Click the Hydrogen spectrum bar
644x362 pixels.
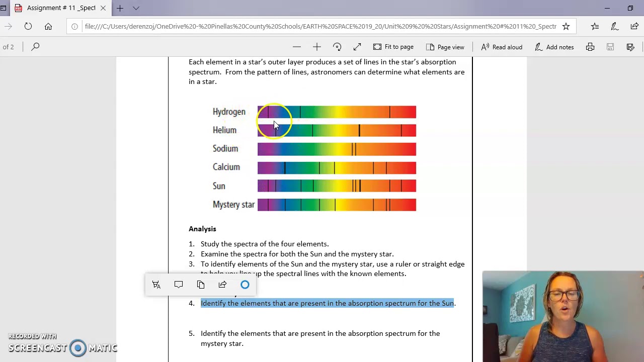tap(337, 112)
